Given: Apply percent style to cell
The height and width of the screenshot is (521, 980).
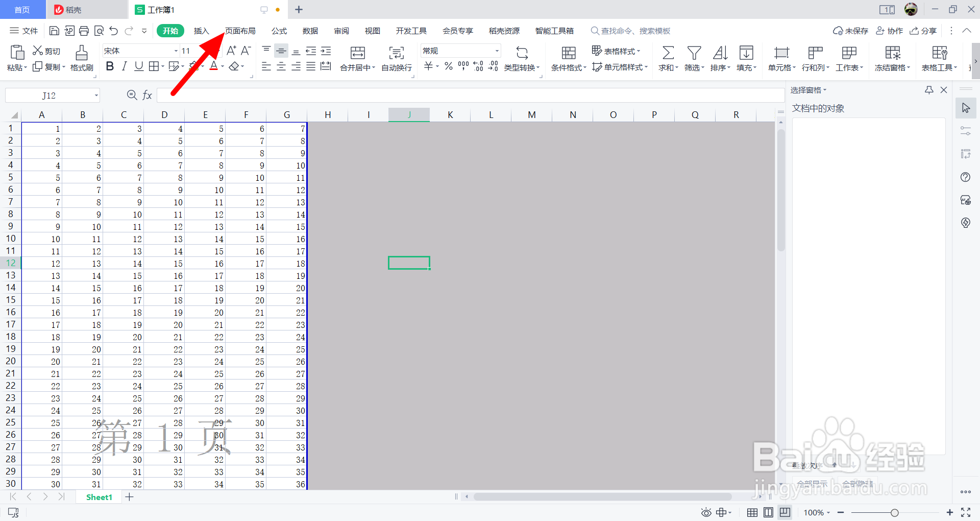Looking at the screenshot, I should click(x=449, y=66).
